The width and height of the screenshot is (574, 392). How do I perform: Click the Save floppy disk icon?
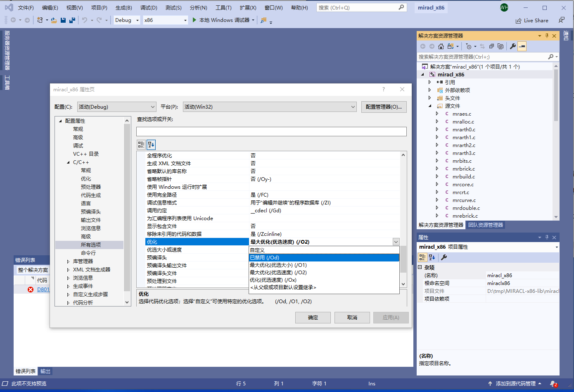pyautogui.click(x=63, y=20)
